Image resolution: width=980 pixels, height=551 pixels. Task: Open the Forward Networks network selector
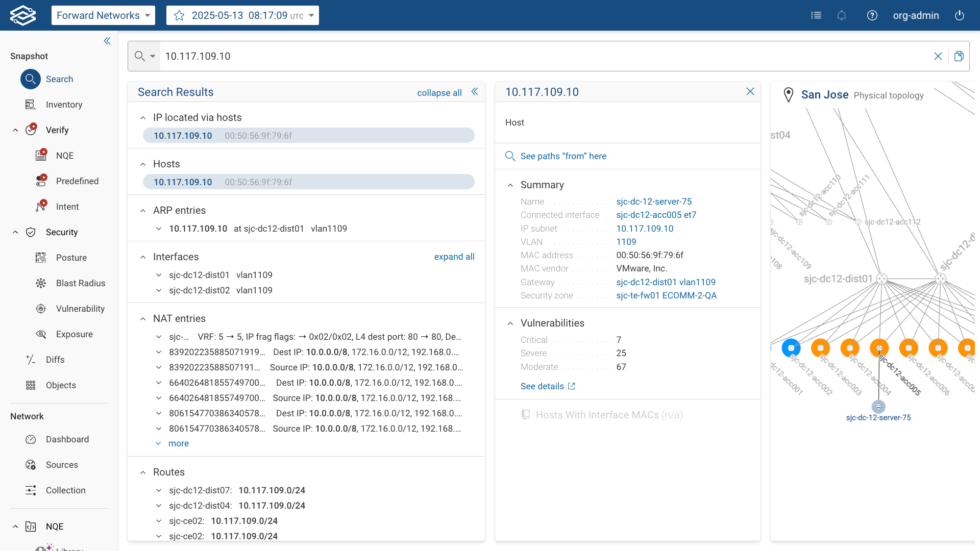[x=103, y=15]
